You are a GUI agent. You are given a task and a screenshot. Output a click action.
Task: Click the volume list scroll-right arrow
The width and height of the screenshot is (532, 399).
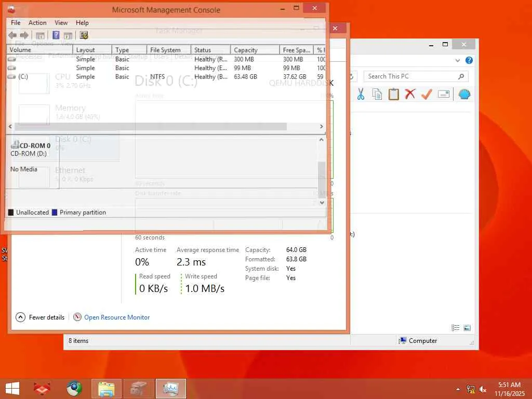point(321,127)
